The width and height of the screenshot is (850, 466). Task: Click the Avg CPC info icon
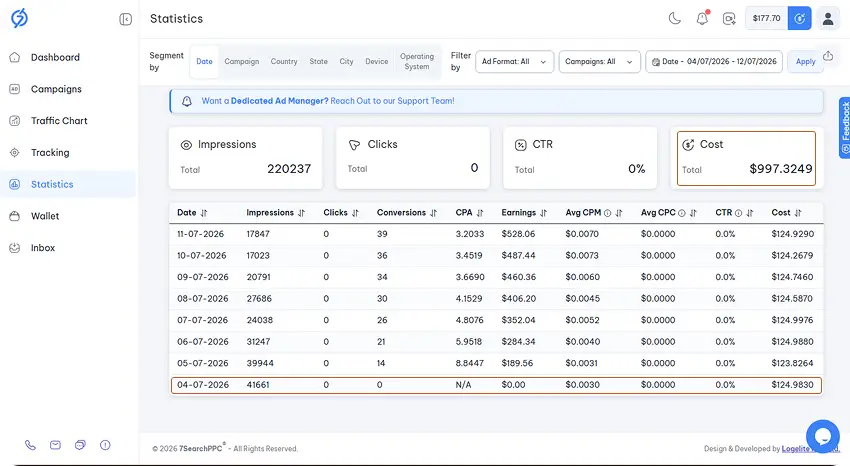(681, 213)
